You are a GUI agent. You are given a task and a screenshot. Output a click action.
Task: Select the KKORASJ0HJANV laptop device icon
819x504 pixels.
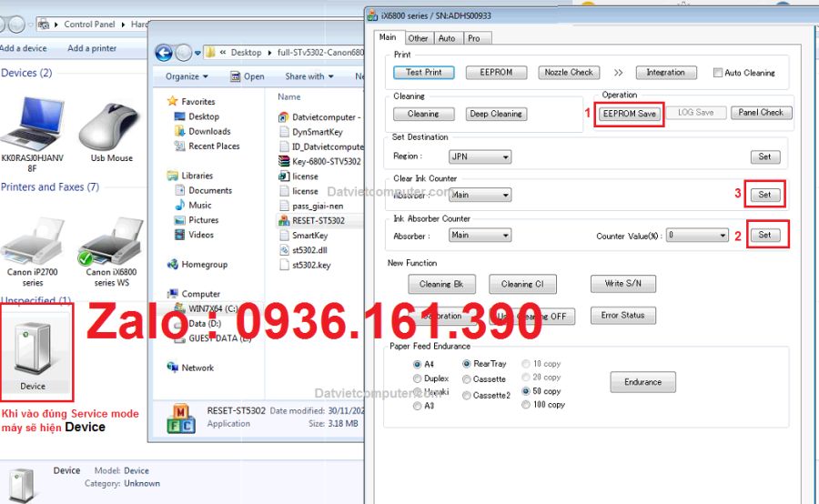click(33, 124)
